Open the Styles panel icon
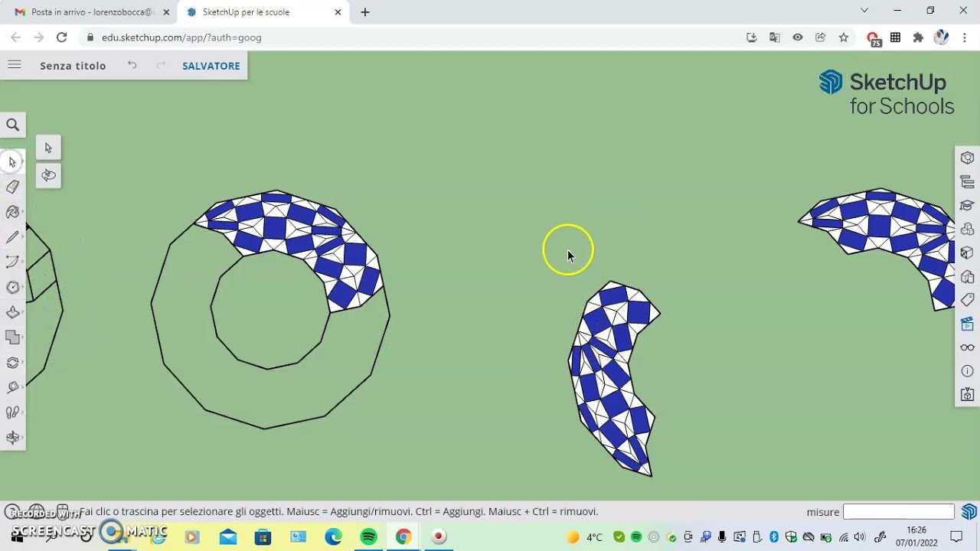980x551 pixels. point(968,276)
